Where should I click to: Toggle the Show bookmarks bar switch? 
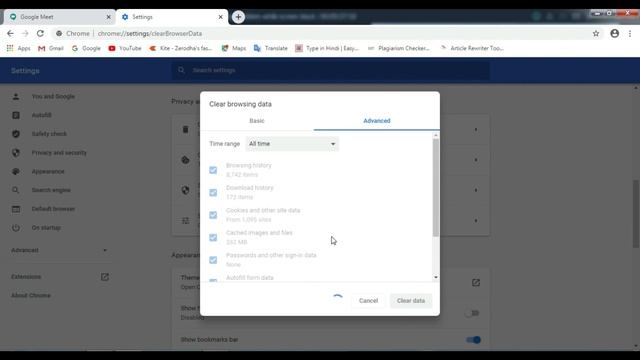[473, 340]
